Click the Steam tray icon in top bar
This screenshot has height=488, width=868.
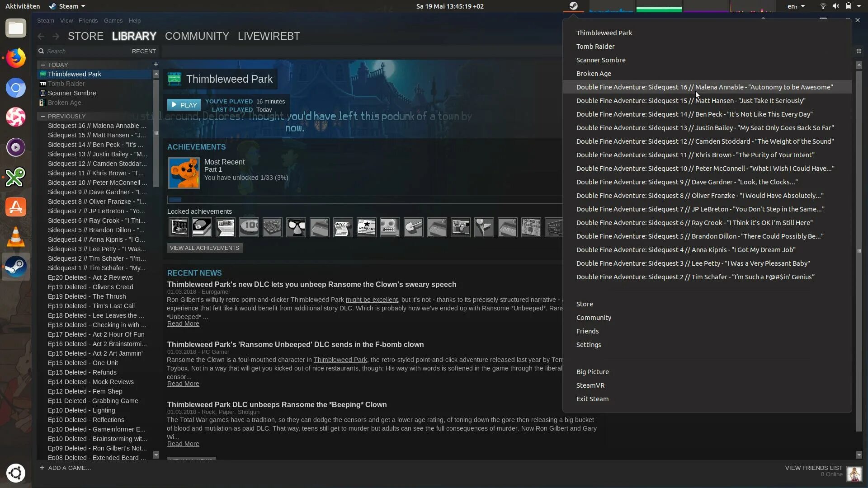click(x=573, y=6)
